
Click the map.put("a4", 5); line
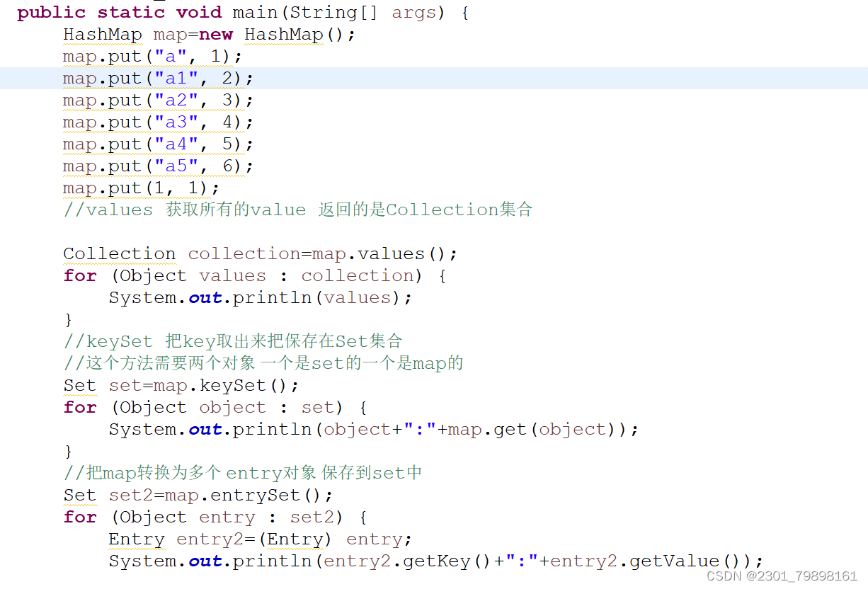159,144
